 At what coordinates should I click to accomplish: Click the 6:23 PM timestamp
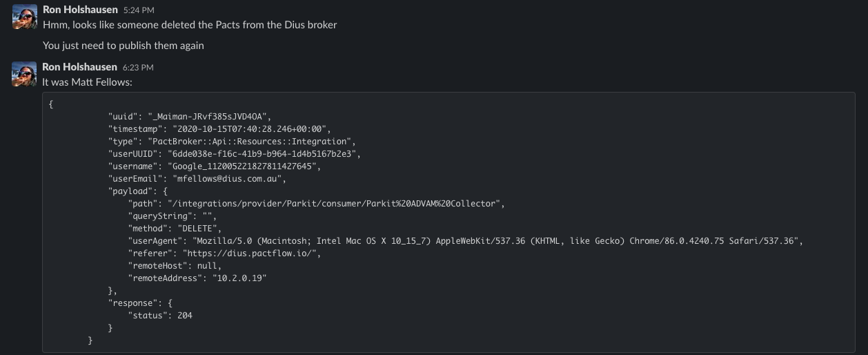138,68
